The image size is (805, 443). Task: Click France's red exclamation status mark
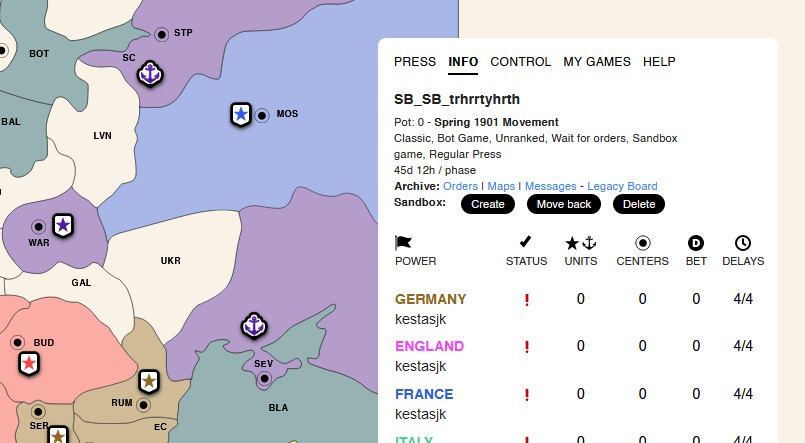[x=527, y=395]
